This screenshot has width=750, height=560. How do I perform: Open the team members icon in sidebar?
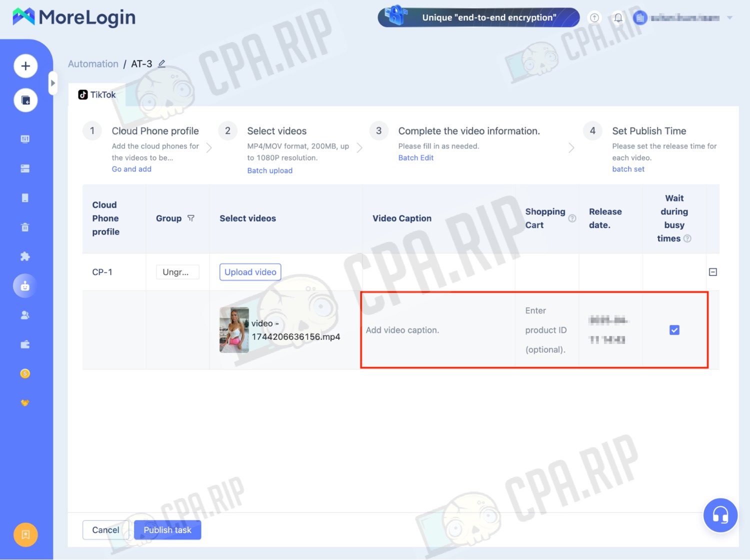[x=25, y=315]
